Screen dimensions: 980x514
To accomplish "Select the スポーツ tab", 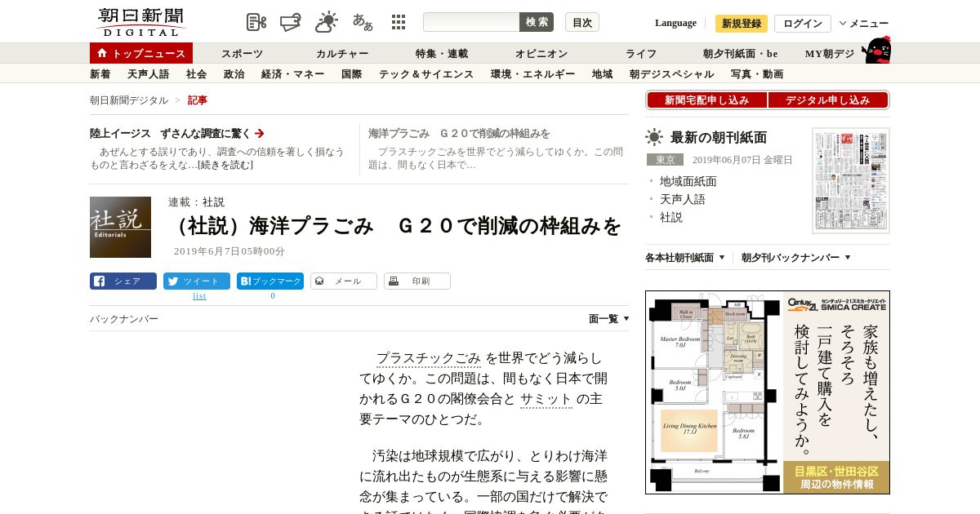I will click(243, 54).
